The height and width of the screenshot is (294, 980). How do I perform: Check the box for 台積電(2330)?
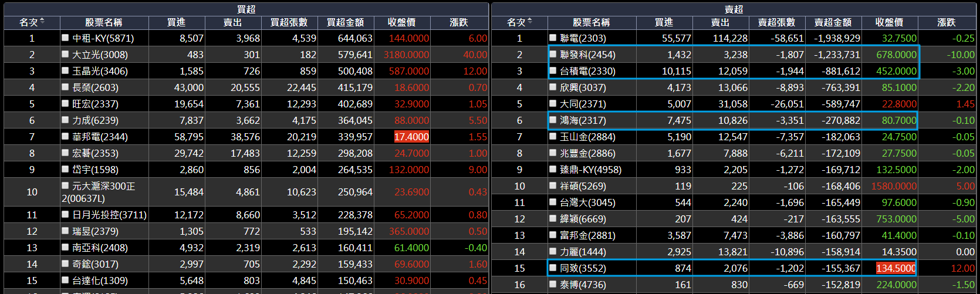[553, 70]
